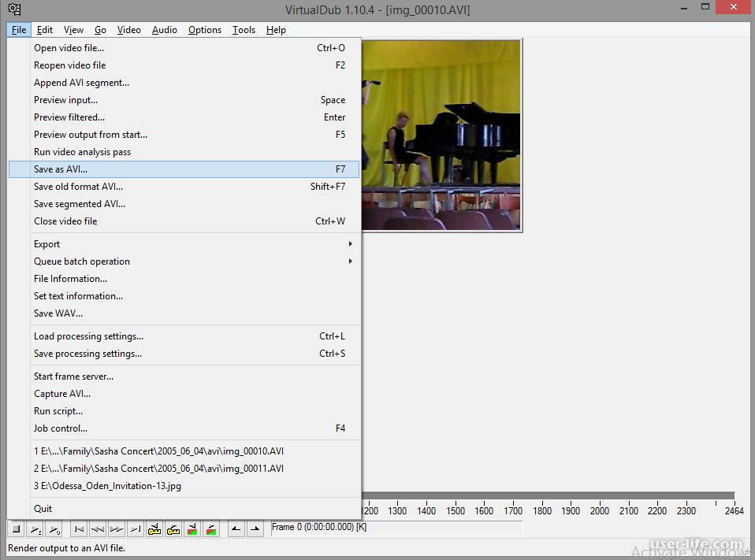Image resolution: width=755 pixels, height=560 pixels.
Task: Open the Video menu
Action: pyautogui.click(x=129, y=30)
